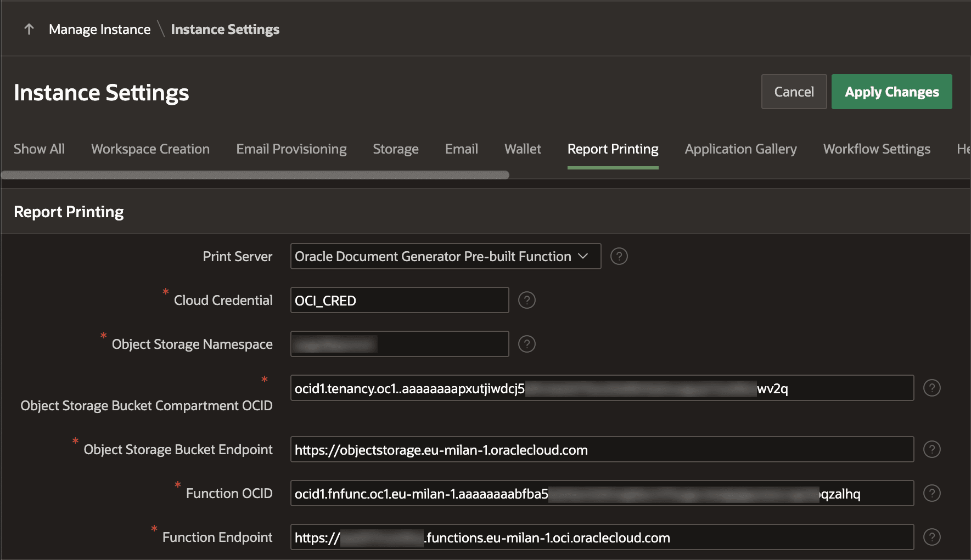Select the Storage tab
971x560 pixels.
pyautogui.click(x=396, y=149)
